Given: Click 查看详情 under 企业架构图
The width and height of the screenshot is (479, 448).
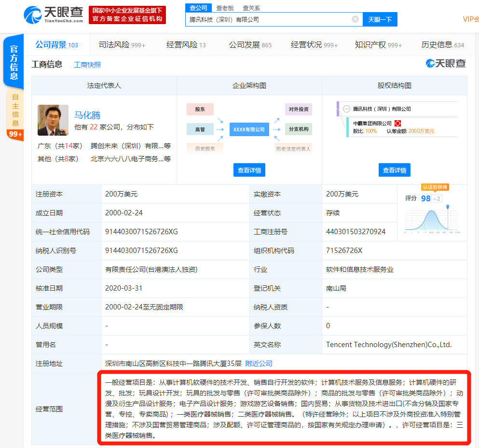Looking at the screenshot, I should [x=249, y=170].
